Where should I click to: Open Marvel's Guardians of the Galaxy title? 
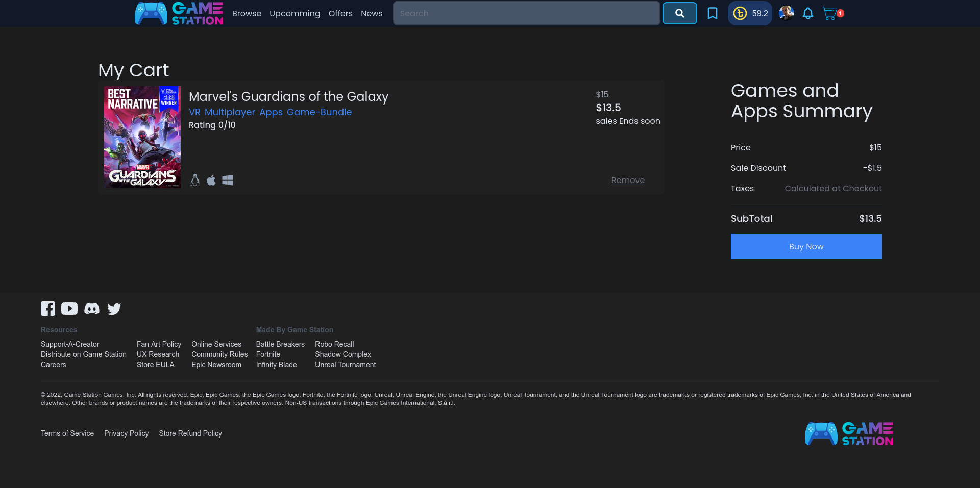click(288, 96)
